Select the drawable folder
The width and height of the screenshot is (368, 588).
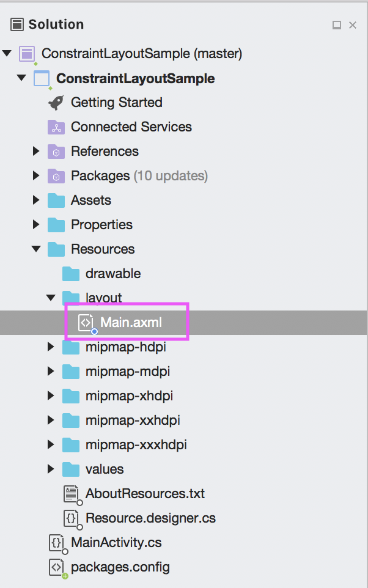click(x=113, y=274)
